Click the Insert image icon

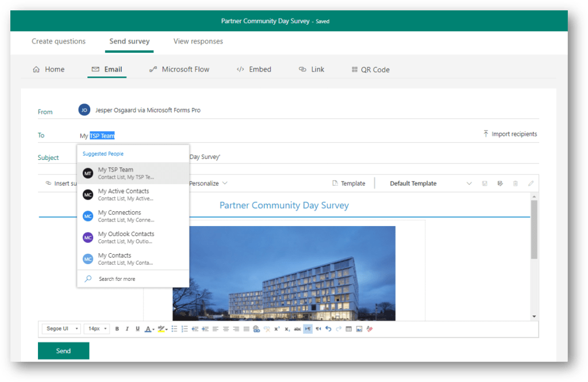coord(359,329)
